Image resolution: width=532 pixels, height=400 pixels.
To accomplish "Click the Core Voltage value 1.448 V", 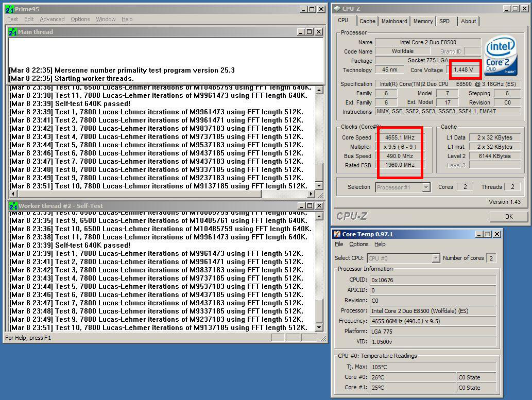I will (464, 69).
